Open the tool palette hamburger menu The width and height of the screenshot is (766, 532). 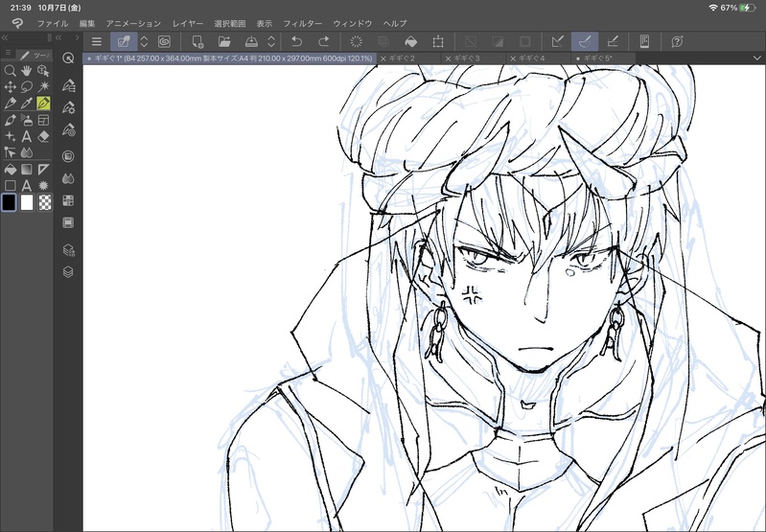click(x=8, y=53)
